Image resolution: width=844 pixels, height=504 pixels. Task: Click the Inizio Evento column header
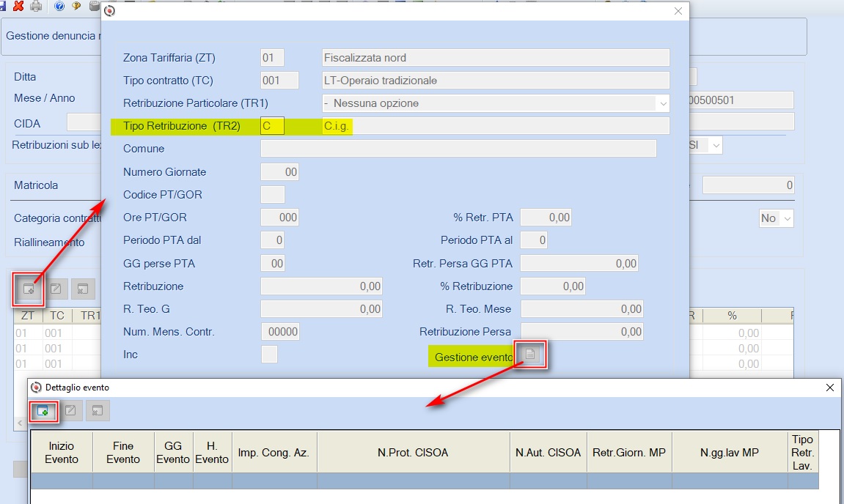[x=62, y=453]
